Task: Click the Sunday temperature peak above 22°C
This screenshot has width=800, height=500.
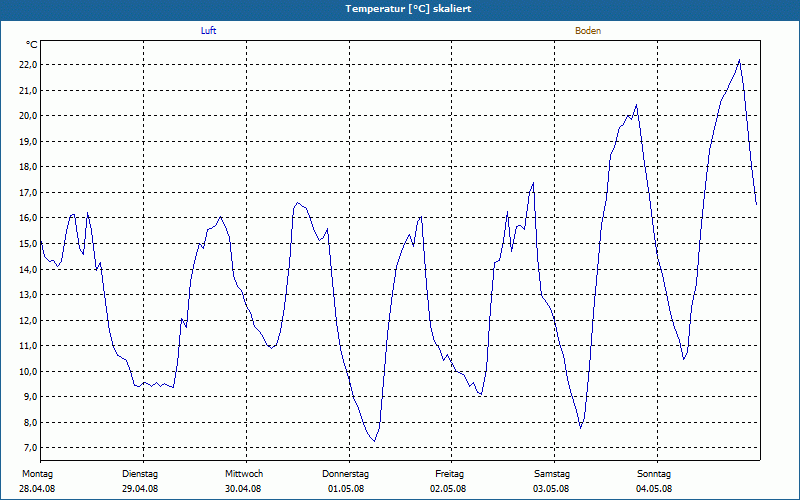Action: (739, 60)
